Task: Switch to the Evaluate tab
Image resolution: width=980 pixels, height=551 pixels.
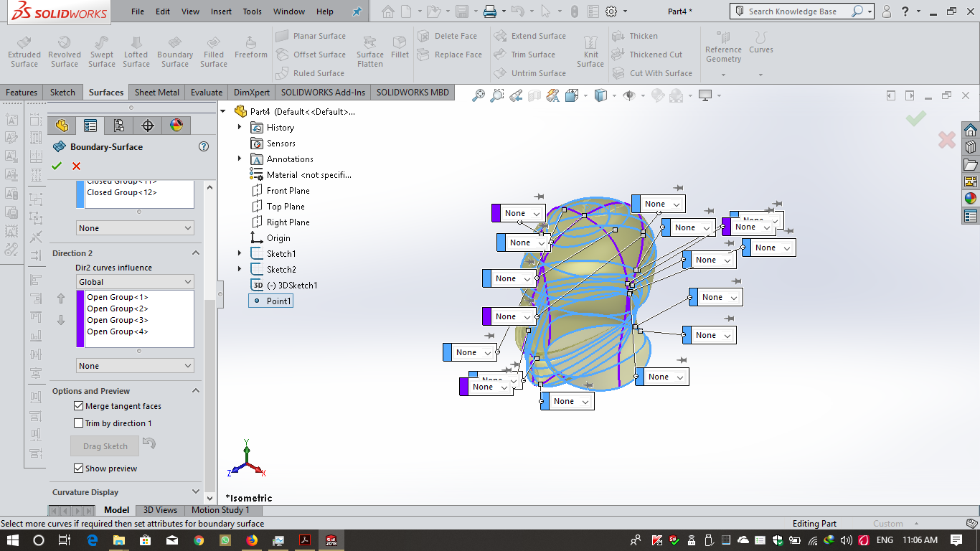Action: click(x=207, y=92)
